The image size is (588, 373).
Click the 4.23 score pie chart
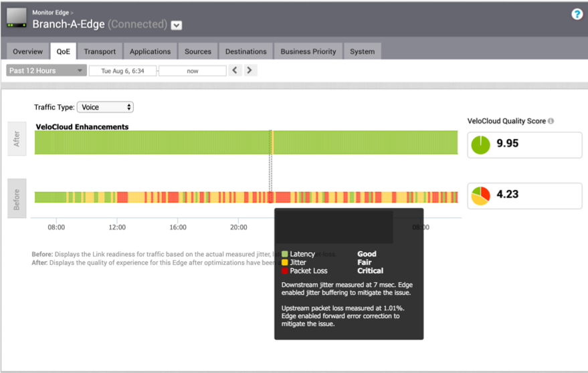480,196
